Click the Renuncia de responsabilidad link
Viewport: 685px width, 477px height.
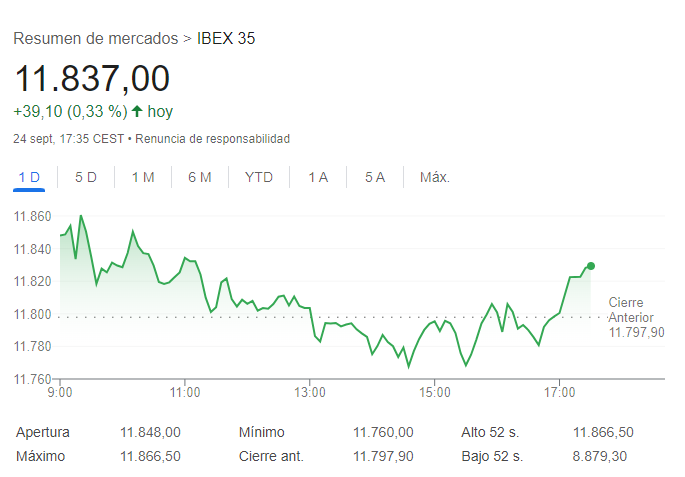click(212, 139)
